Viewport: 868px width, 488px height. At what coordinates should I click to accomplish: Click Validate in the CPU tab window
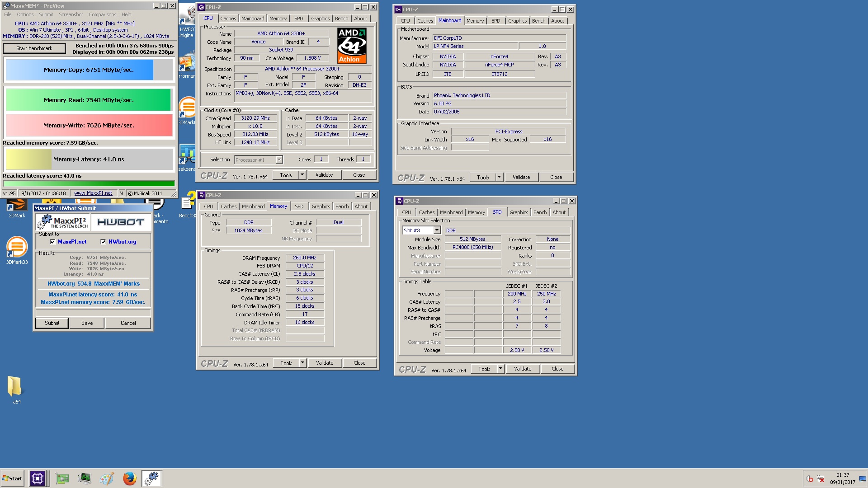click(x=324, y=175)
